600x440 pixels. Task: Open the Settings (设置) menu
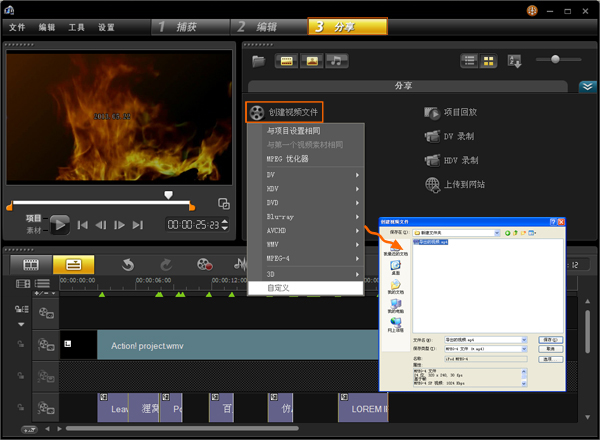point(106,27)
